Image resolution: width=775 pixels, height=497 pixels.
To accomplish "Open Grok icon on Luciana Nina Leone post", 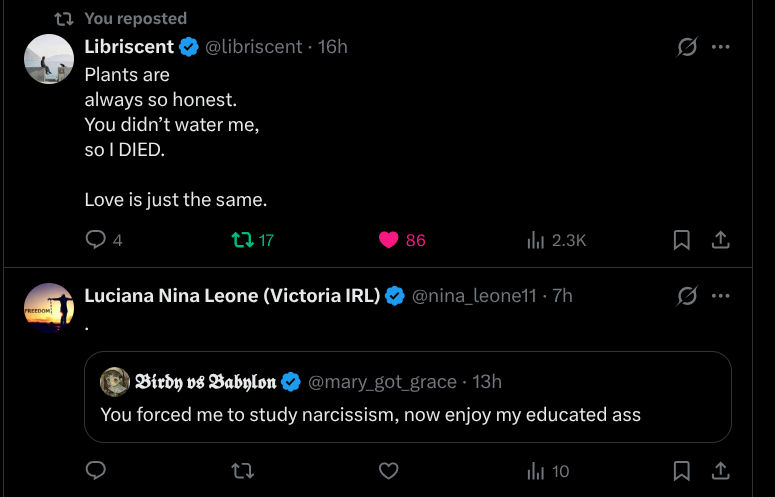I will (x=687, y=295).
